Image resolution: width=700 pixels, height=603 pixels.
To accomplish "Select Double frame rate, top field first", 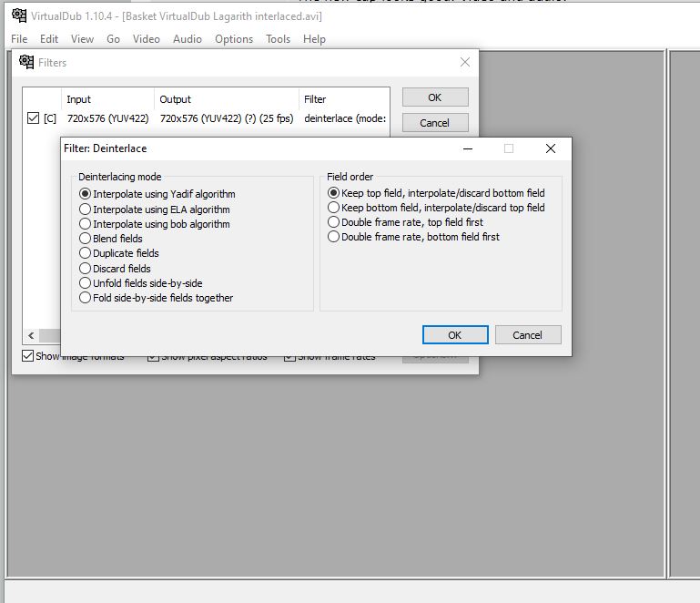I will coord(405,222).
